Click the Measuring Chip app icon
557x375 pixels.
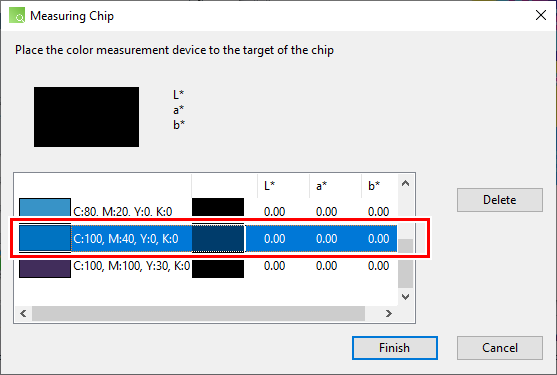tap(17, 15)
